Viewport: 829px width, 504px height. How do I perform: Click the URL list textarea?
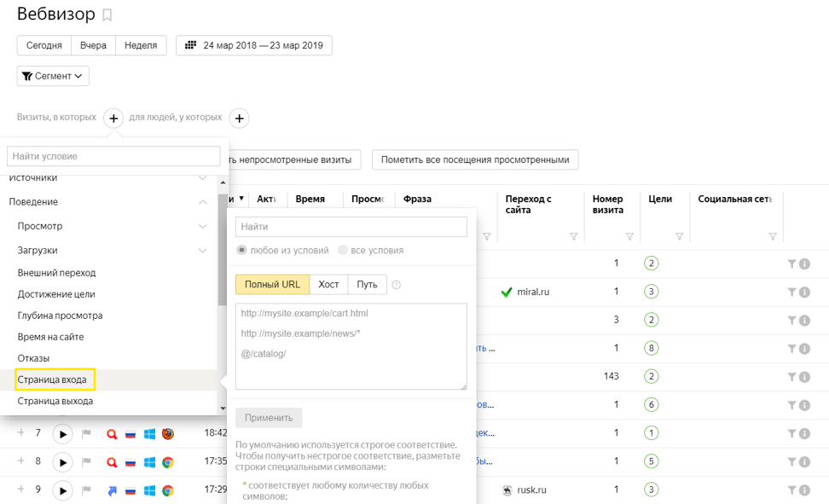pyautogui.click(x=351, y=346)
